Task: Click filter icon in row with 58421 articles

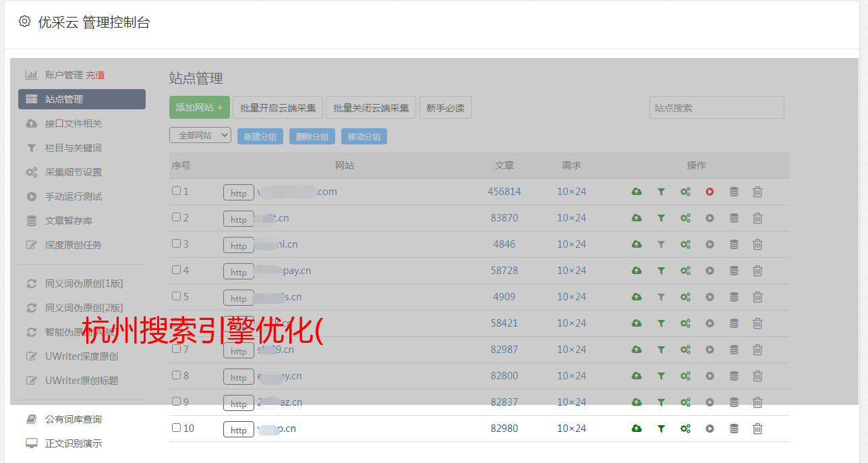Action: click(661, 323)
